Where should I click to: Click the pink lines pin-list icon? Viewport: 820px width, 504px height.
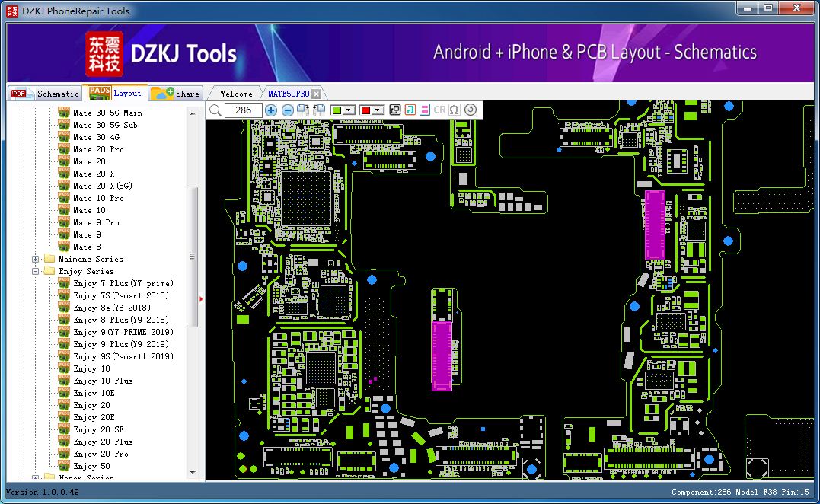[425, 110]
